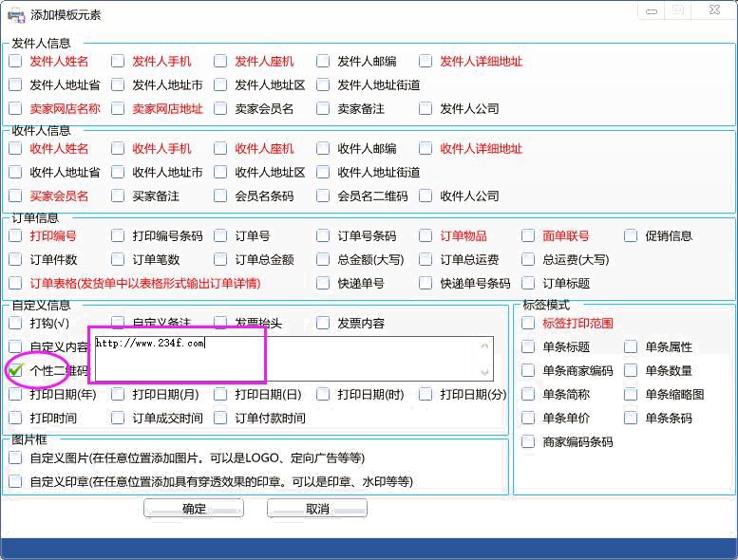Click the text box scroll down arrow
The image size is (738, 560).
point(486,373)
